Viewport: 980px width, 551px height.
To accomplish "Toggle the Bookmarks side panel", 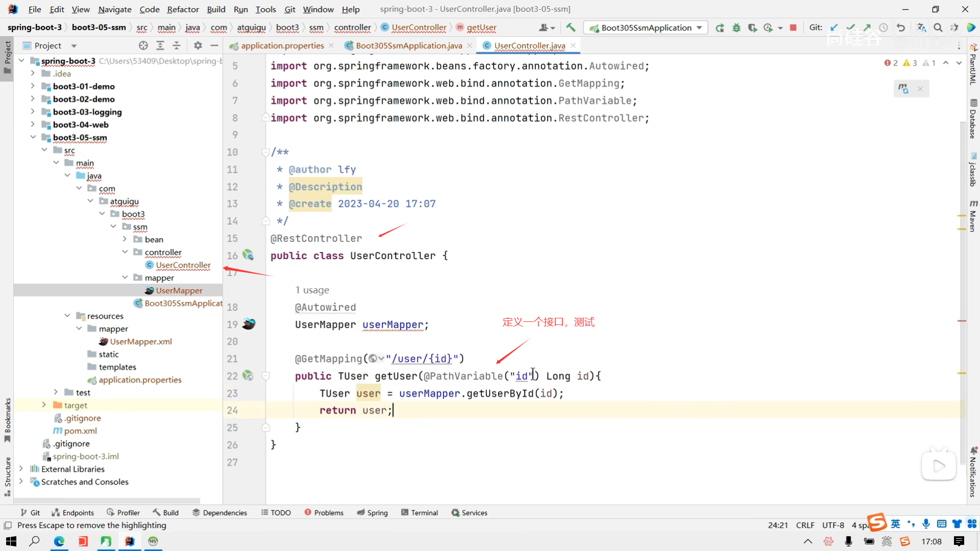I will (x=7, y=419).
